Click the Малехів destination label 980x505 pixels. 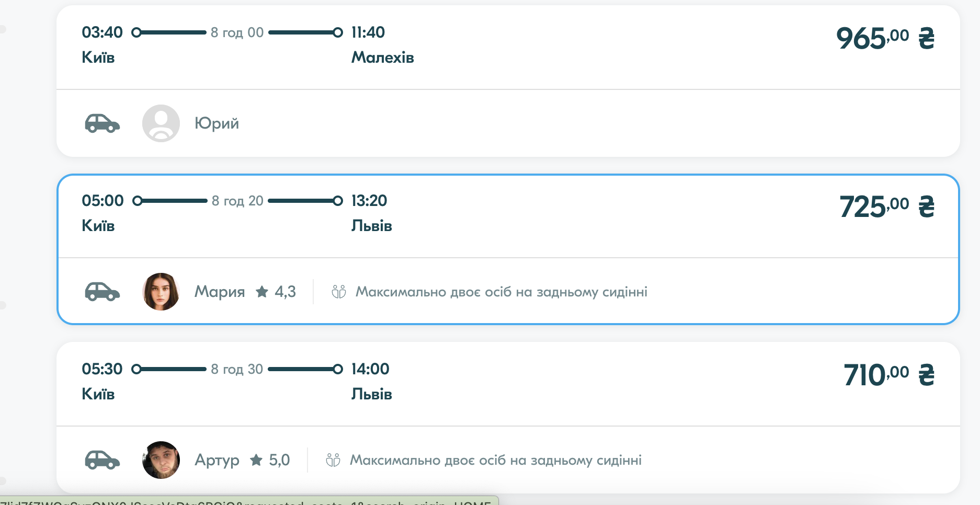(382, 58)
